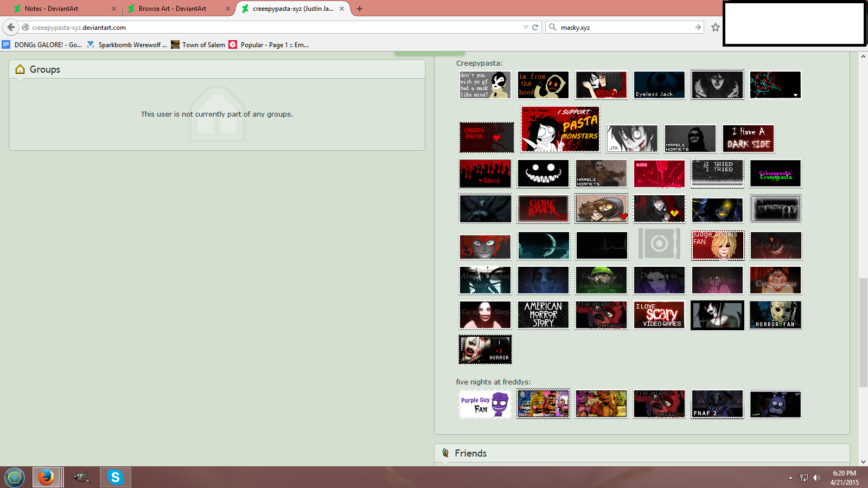Screen dimensions: 868x488
Task: Open a new tab with the plus button
Action: click(x=359, y=9)
